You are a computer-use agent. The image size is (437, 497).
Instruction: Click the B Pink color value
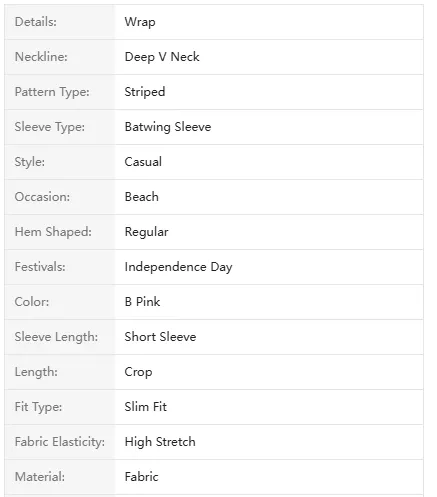point(142,302)
